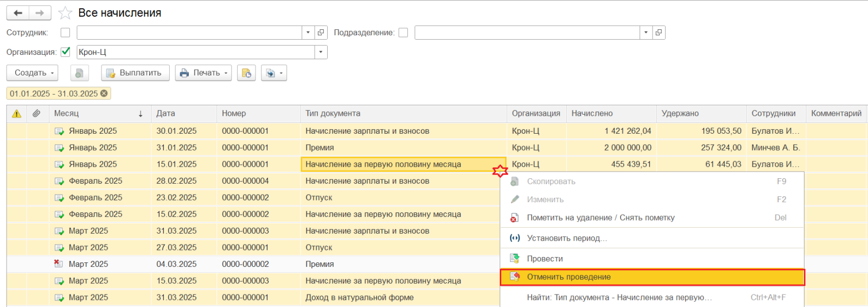This screenshot has width=868, height=307.
Task: Choose Отменить проведение in context menu
Action: [x=569, y=277]
